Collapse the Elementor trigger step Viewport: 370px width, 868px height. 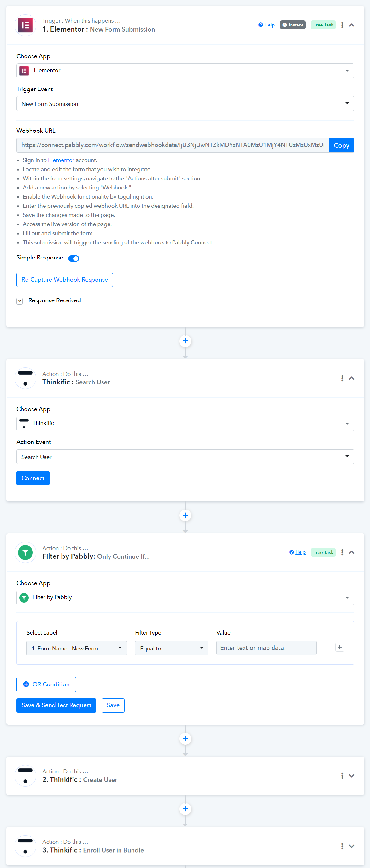(x=351, y=25)
